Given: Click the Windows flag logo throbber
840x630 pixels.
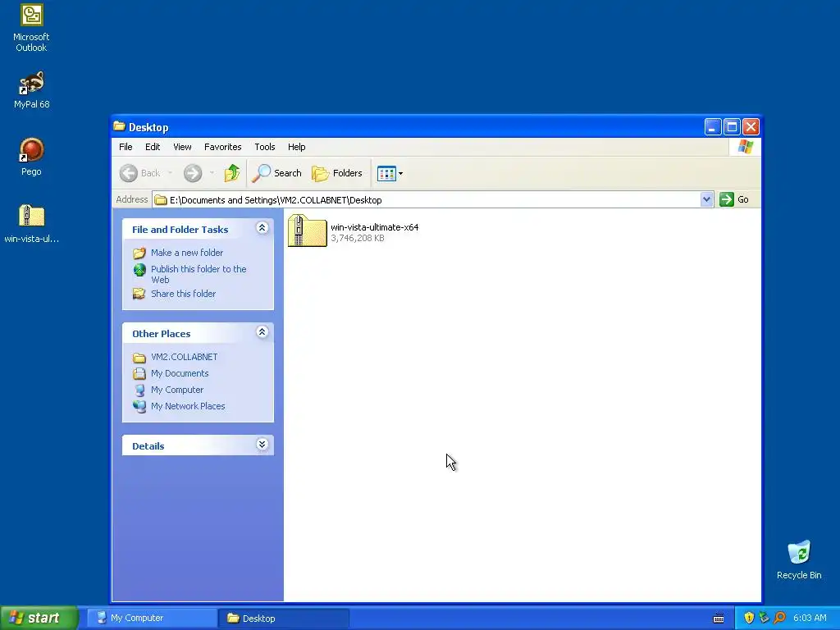Looking at the screenshot, I should (x=745, y=147).
